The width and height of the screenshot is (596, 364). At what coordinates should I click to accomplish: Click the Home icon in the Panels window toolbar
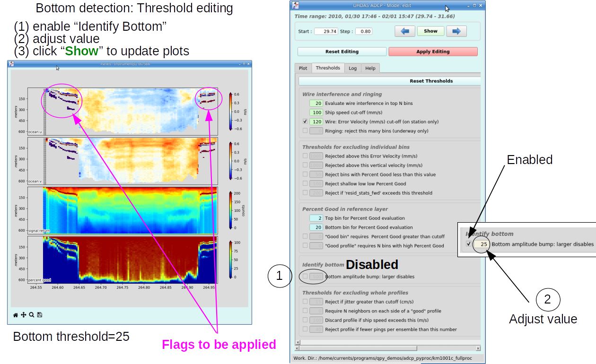[x=16, y=314]
